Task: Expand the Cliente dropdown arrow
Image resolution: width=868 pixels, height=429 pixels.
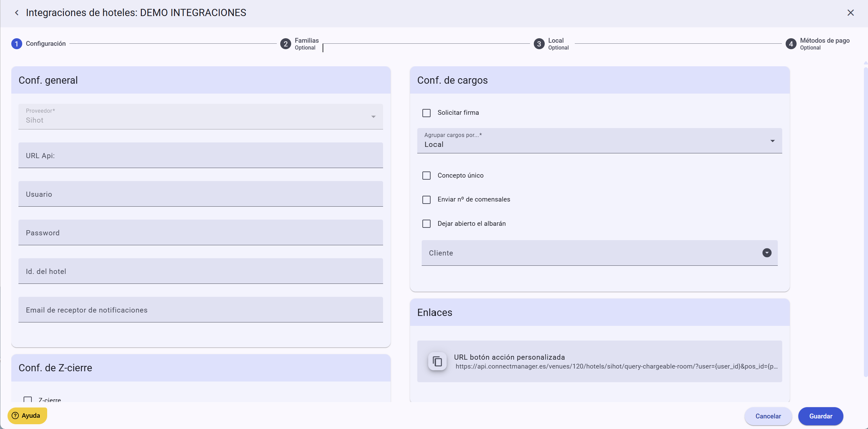Action: coord(767,253)
